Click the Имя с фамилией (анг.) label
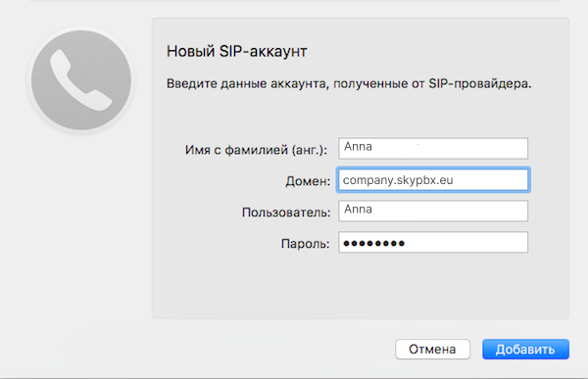The width and height of the screenshot is (588, 379). [256, 150]
